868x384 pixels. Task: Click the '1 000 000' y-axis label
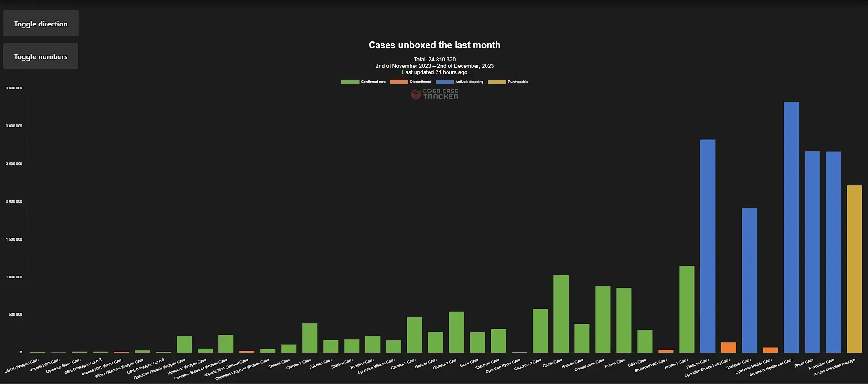[x=14, y=277]
